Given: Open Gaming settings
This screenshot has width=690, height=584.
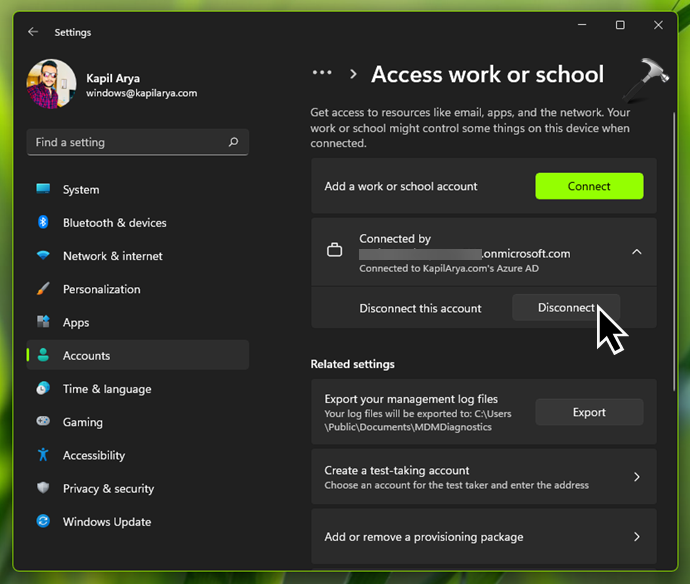Looking at the screenshot, I should click(138, 422).
